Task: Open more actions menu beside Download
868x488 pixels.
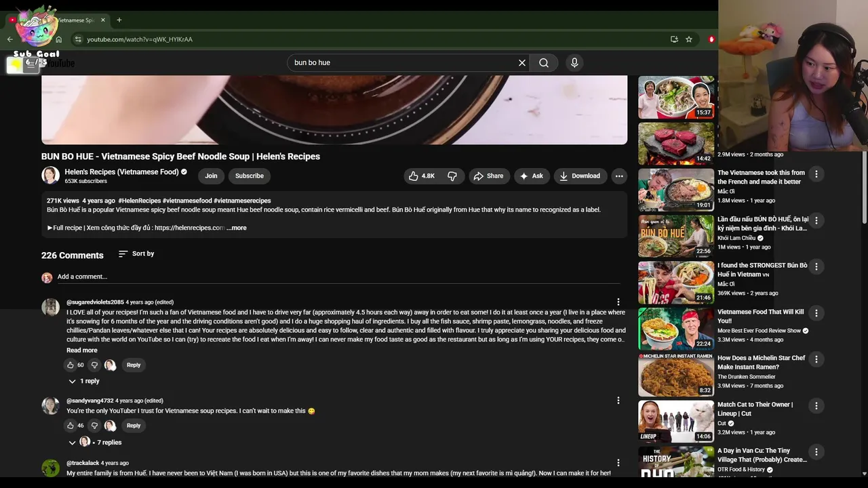Action: point(619,176)
